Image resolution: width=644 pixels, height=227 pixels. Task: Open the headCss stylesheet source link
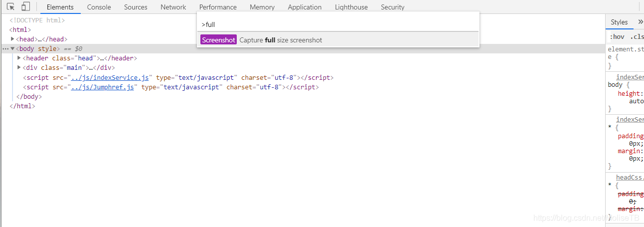point(630,177)
